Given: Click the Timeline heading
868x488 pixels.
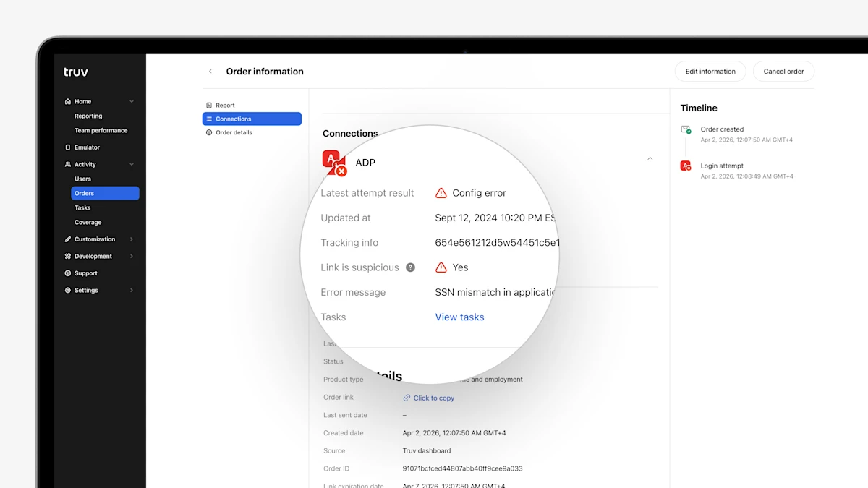Looking at the screenshot, I should tap(699, 108).
